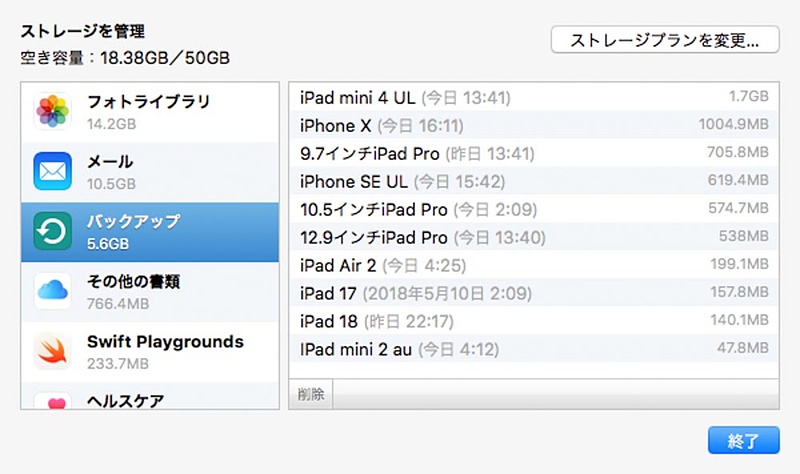Select その他の書類 in the sidebar
The height and width of the screenshot is (474, 800).
(x=150, y=292)
